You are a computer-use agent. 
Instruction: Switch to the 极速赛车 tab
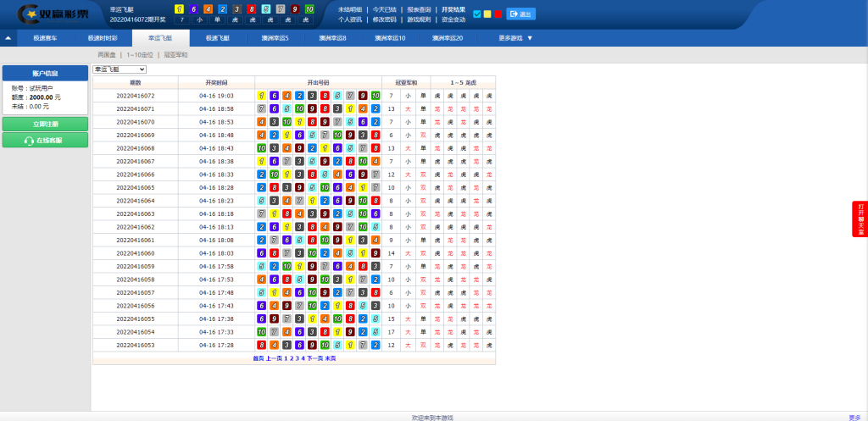coord(45,38)
